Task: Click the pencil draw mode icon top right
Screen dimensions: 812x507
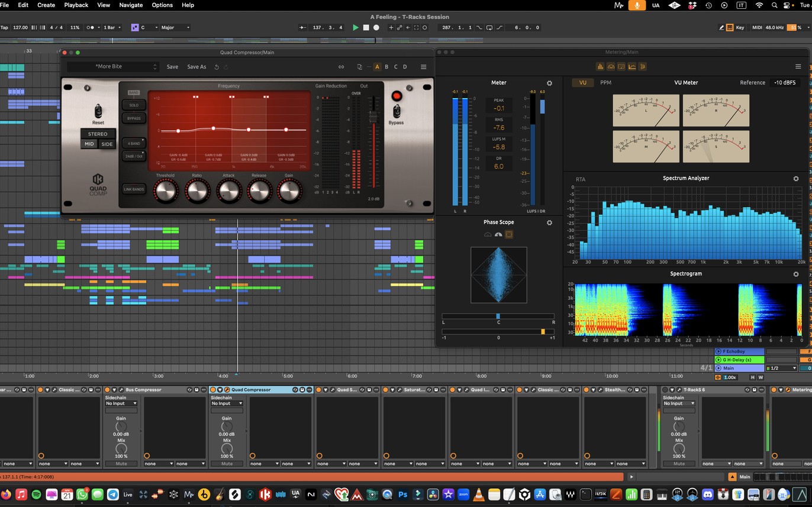Action: point(721,28)
